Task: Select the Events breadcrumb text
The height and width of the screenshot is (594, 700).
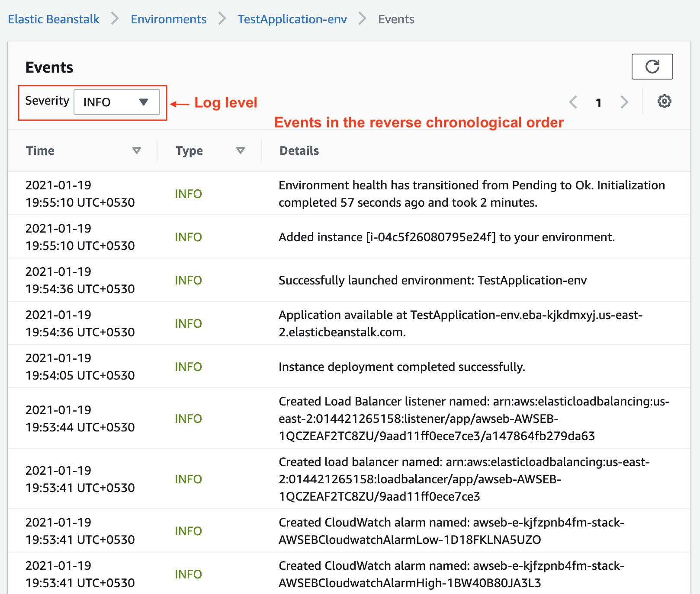Action: click(x=396, y=19)
